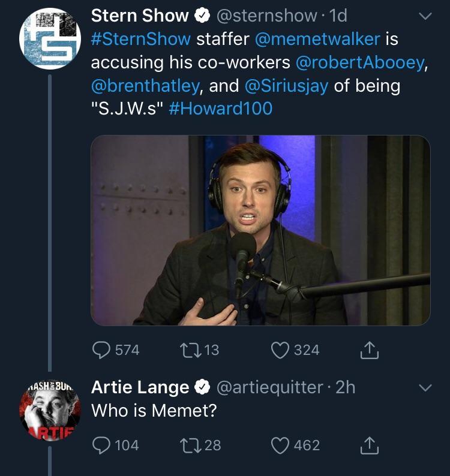Open the #SternShow hashtag
The width and height of the screenshot is (450, 476).
(x=141, y=40)
